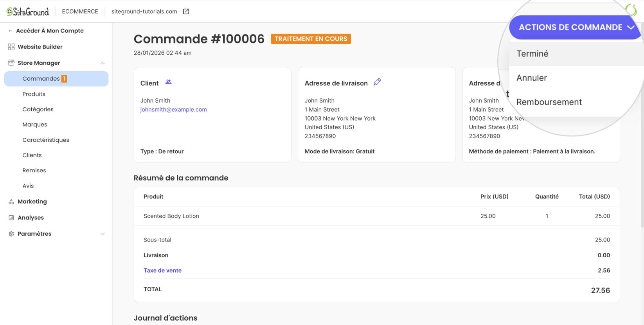
Task: Click the Commande #100006 heading
Action: point(199,39)
